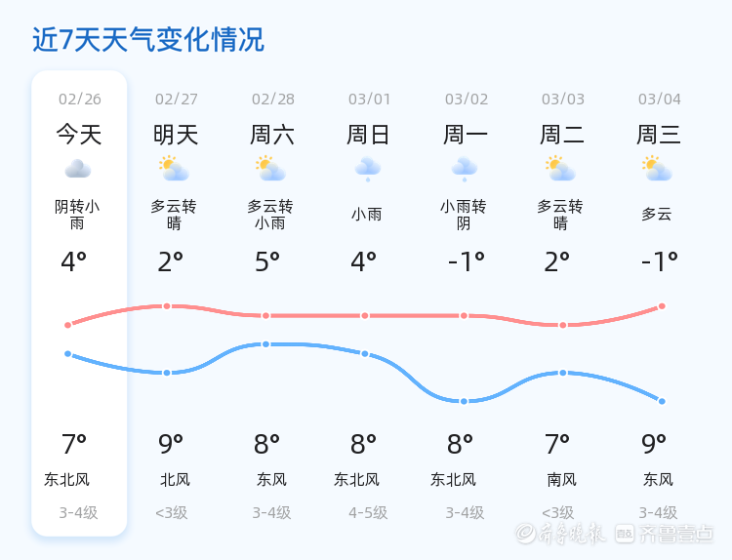Select the 周六 forecast label
732x560 pixels.
pyautogui.click(x=272, y=135)
